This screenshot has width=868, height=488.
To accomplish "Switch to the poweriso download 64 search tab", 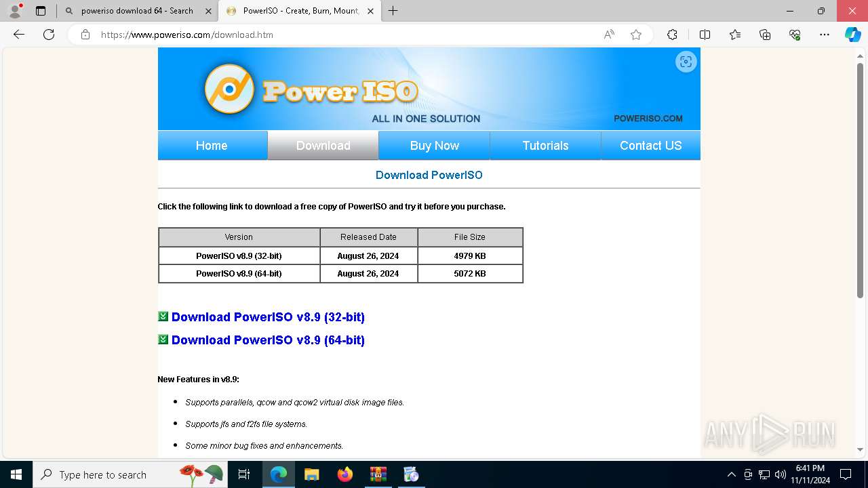I will (x=138, y=11).
